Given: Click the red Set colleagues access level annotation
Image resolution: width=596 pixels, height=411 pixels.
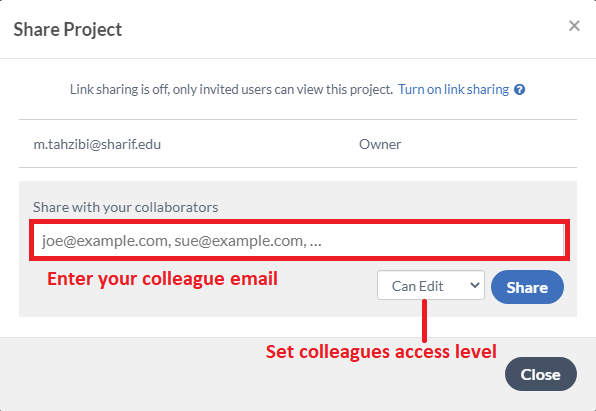Looking at the screenshot, I should (x=381, y=351).
